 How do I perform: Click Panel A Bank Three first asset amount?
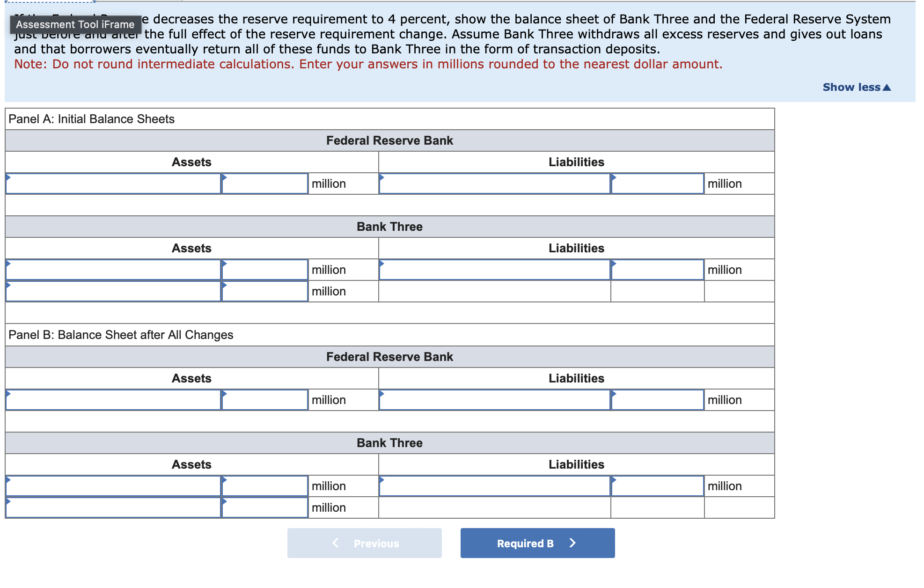click(x=265, y=270)
